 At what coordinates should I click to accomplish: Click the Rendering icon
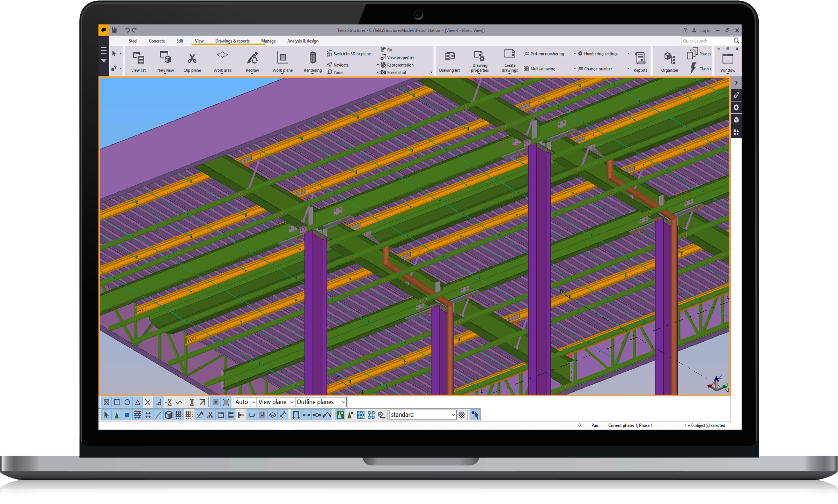click(x=313, y=58)
